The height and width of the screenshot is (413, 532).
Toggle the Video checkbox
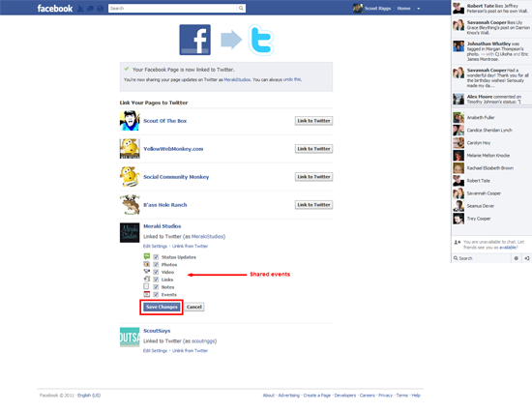(156, 272)
